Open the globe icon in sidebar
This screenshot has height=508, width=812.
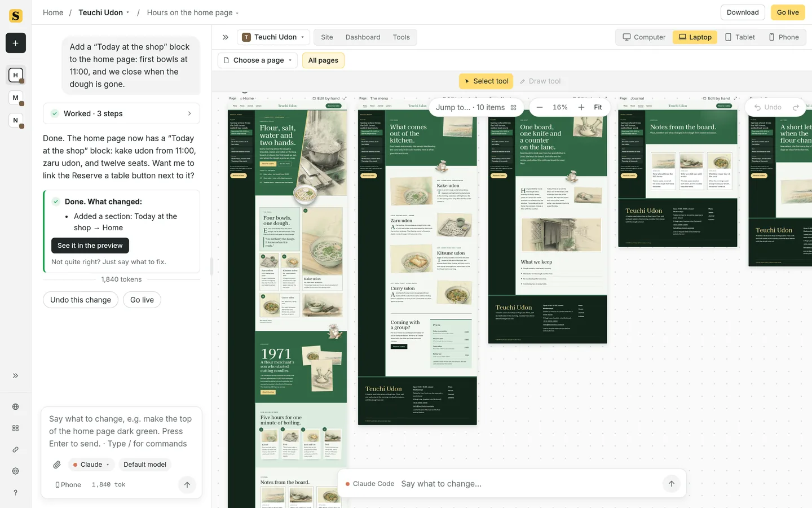[16, 407]
